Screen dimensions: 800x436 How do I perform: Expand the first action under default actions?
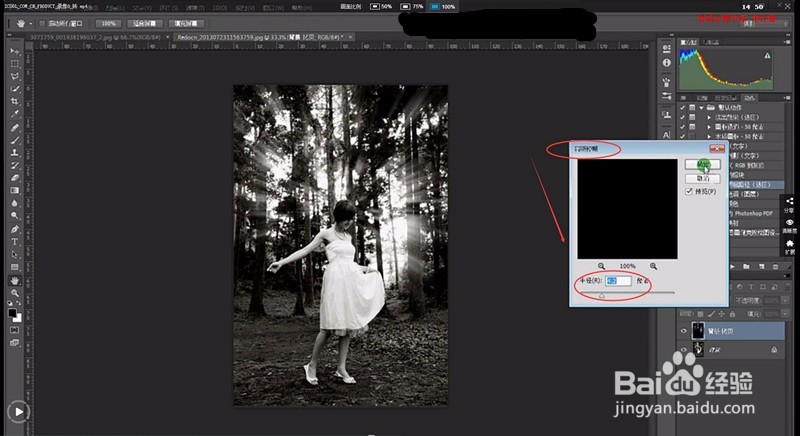click(x=709, y=117)
